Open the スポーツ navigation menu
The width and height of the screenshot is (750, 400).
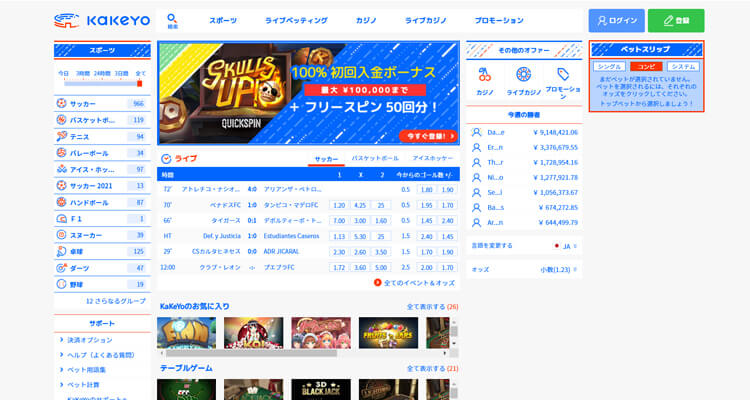[x=223, y=21]
